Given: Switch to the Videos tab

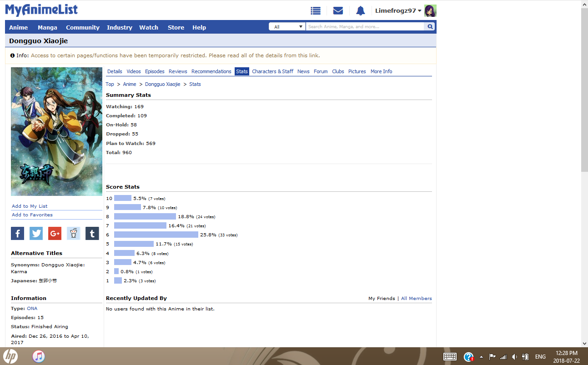Looking at the screenshot, I should tap(134, 71).
